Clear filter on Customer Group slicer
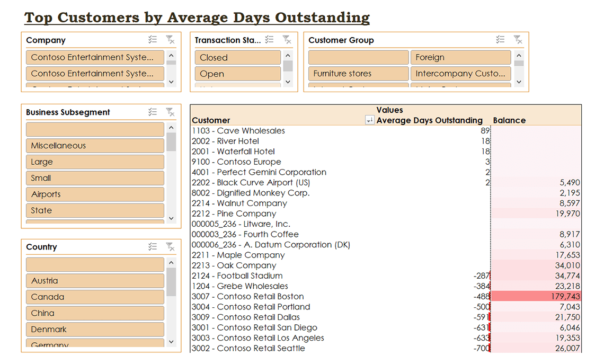The height and width of the screenshot is (364, 604). (x=518, y=40)
